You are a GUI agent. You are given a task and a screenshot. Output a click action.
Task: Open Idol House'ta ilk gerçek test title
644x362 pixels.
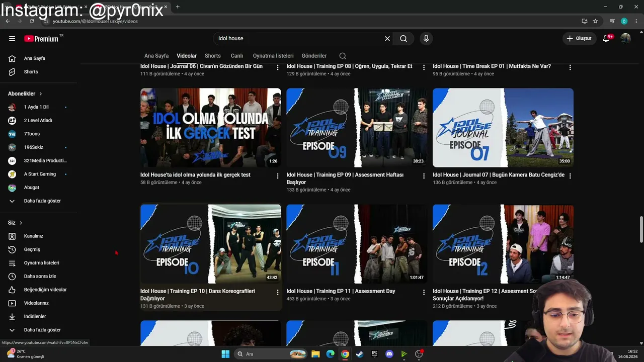pos(195,175)
